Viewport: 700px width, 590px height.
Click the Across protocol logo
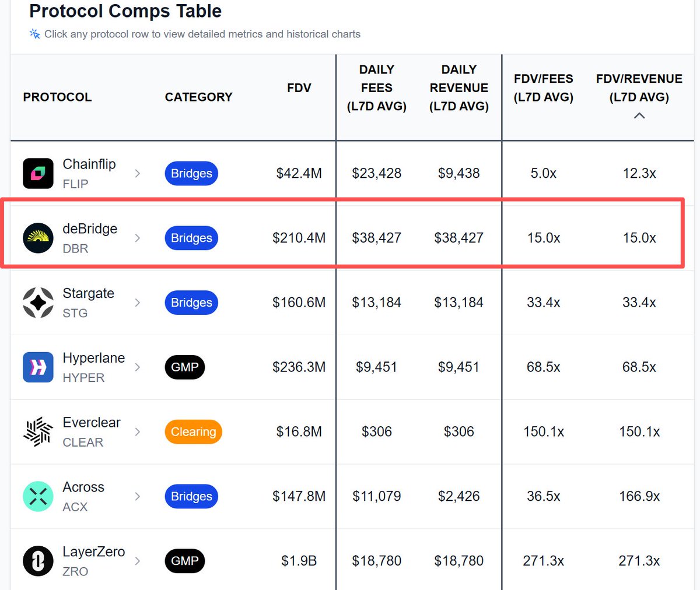pos(38,497)
